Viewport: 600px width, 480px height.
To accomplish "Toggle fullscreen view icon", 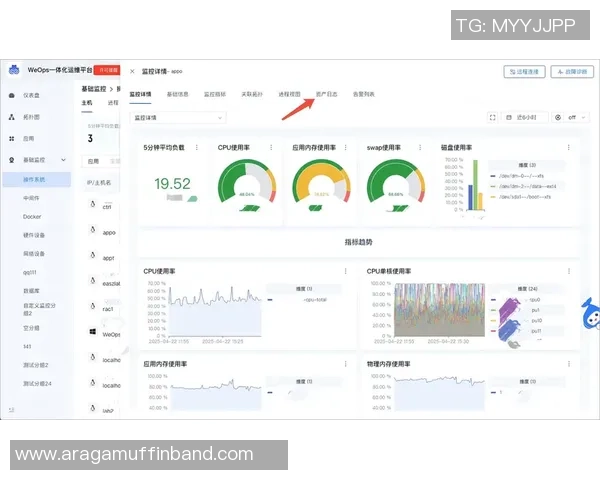I will pos(492,118).
